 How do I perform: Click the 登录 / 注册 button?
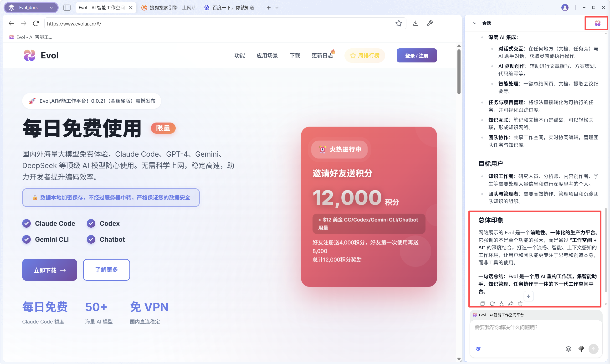tap(416, 56)
